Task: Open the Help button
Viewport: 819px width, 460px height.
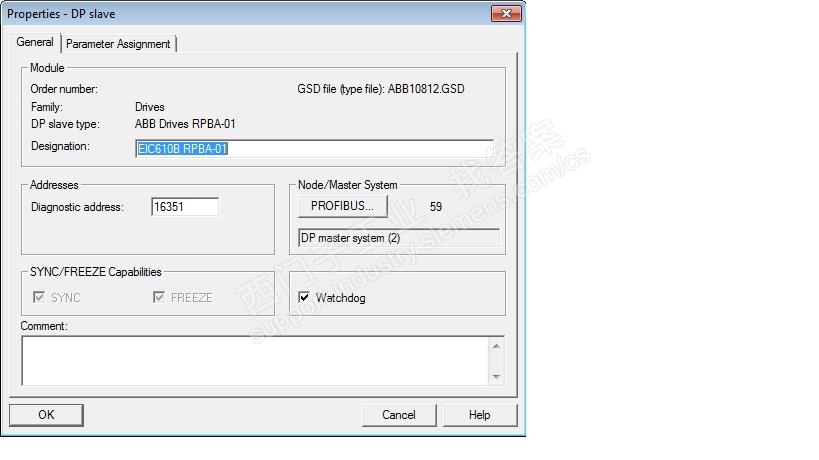Action: [479, 415]
